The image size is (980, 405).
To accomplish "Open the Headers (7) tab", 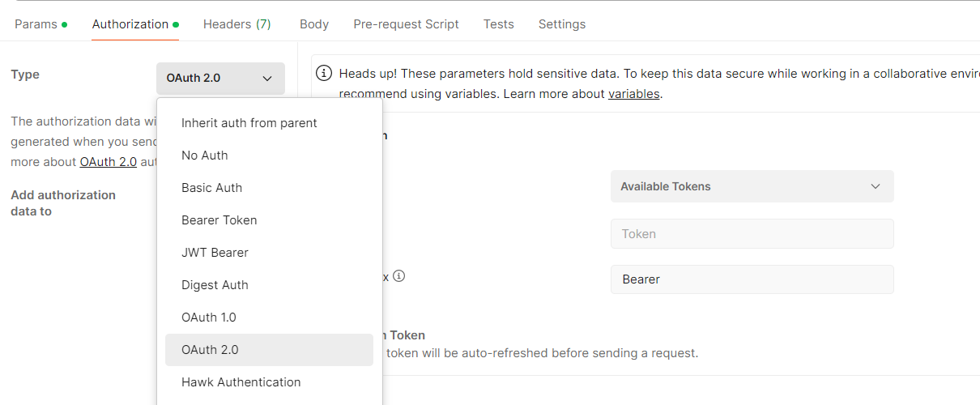I will click(236, 24).
